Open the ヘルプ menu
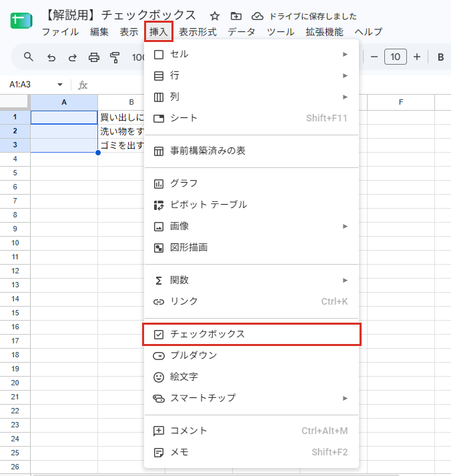The width and height of the screenshot is (451, 476). [x=368, y=32]
